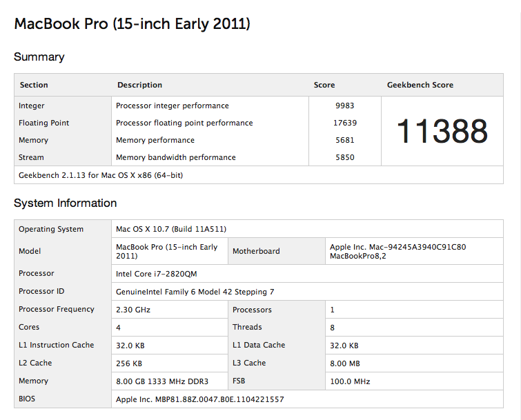
Task: Click the FSB label
Action: click(x=239, y=381)
